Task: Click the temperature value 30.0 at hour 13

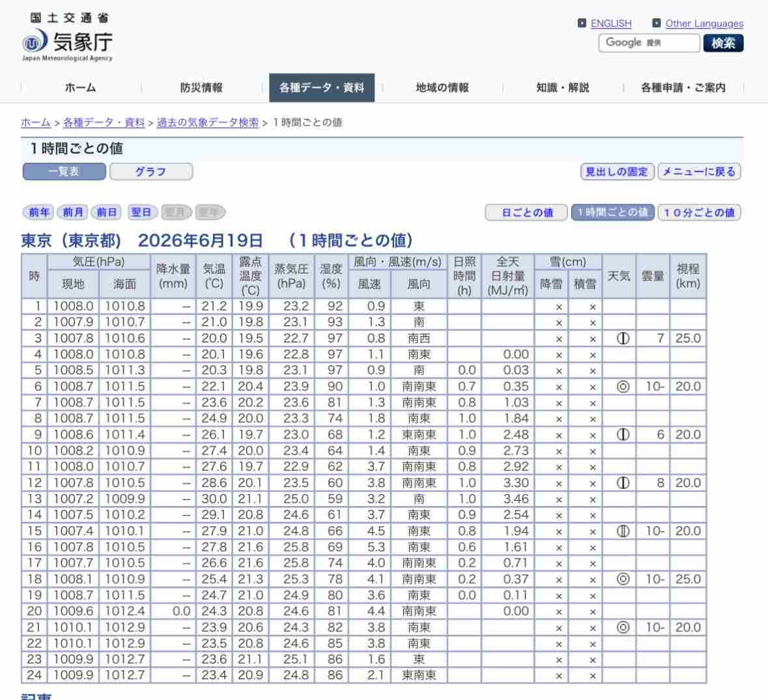Action: [214, 499]
